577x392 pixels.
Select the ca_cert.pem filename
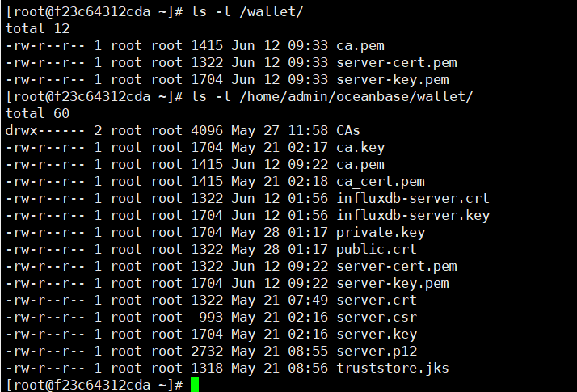[381, 182]
